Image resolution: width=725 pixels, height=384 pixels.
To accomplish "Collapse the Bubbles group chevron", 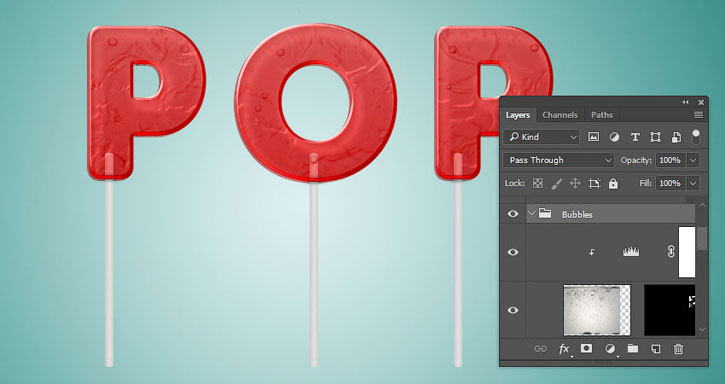I will [531, 213].
